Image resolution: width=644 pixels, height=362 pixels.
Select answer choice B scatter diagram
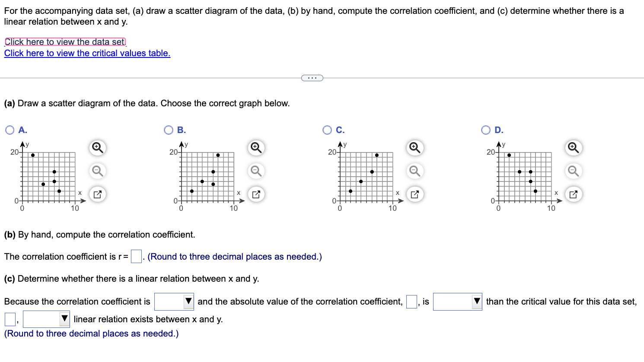click(x=168, y=130)
